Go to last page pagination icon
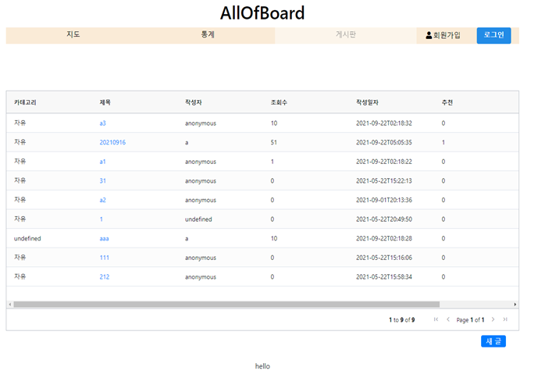 click(505, 319)
